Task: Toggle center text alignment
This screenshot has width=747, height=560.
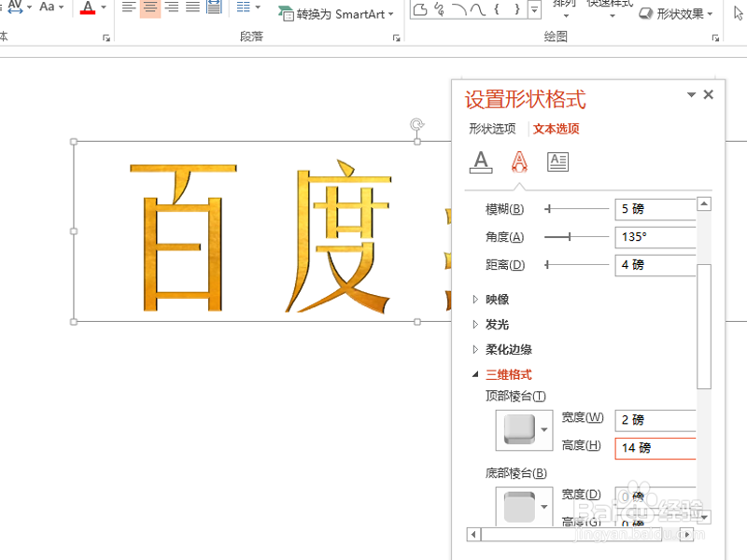Action: pyautogui.click(x=150, y=7)
